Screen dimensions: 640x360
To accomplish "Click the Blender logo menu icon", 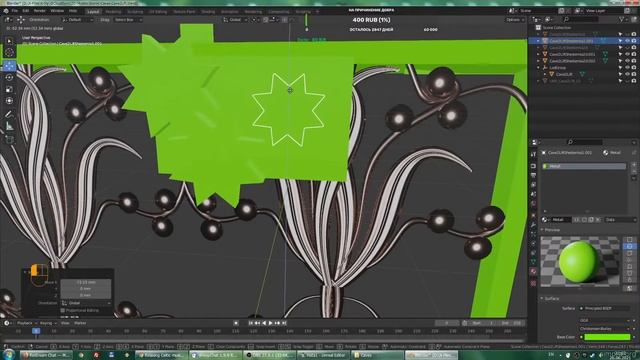I will [5, 11].
